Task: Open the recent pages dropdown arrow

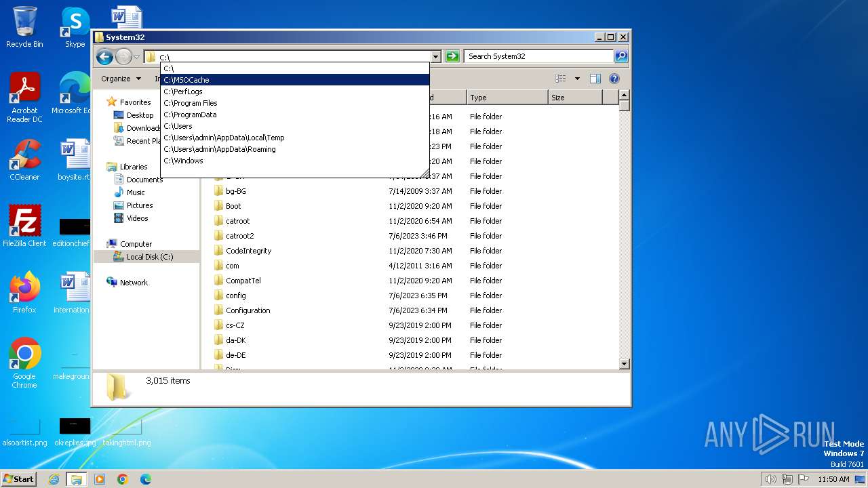Action: 137,57
